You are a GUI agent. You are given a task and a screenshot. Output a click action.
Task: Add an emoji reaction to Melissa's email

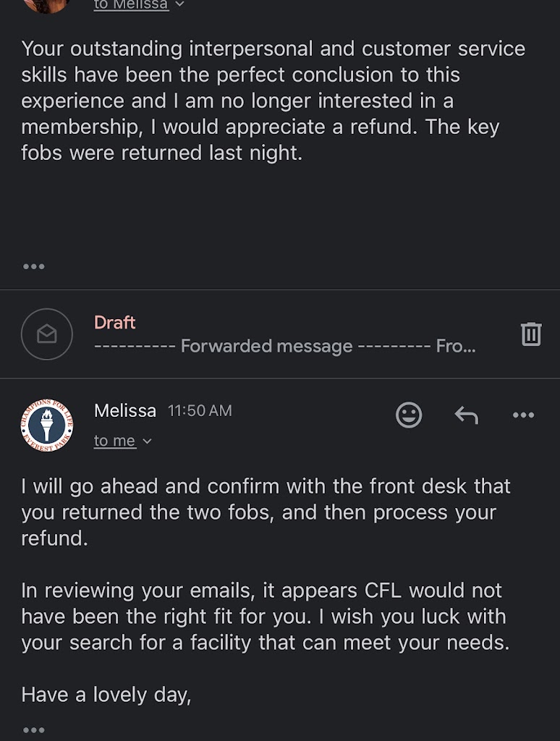click(409, 415)
